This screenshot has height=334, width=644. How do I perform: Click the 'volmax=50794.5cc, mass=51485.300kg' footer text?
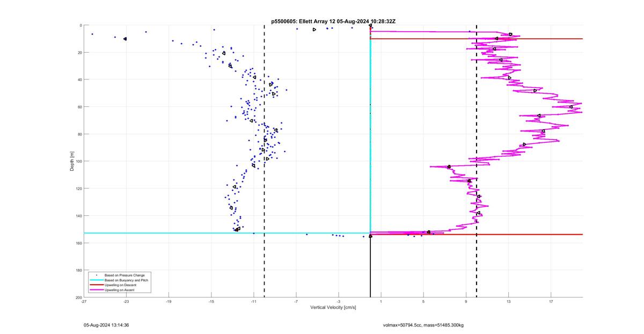click(x=423, y=325)
